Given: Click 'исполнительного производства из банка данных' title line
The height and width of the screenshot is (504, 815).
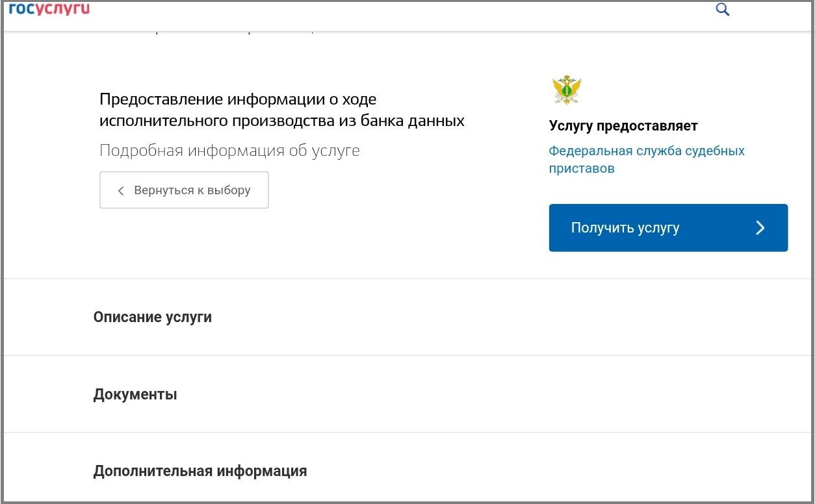Looking at the screenshot, I should coord(281,121).
